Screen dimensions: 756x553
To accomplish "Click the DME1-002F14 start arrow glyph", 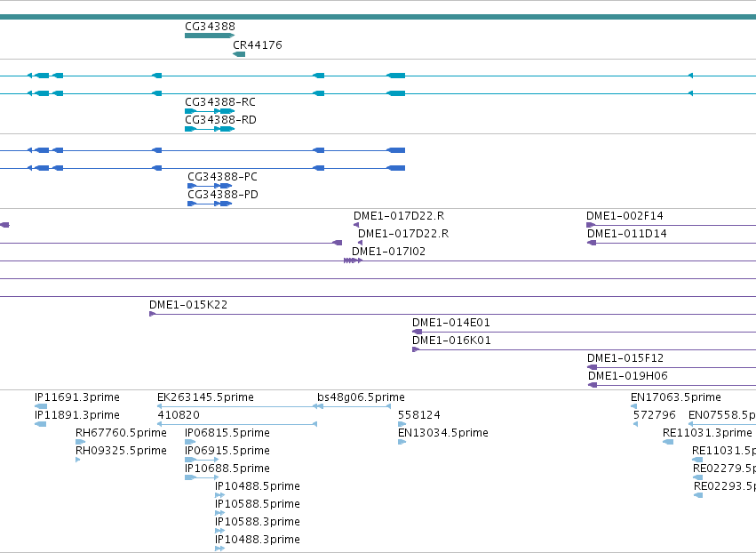I will click(591, 225).
